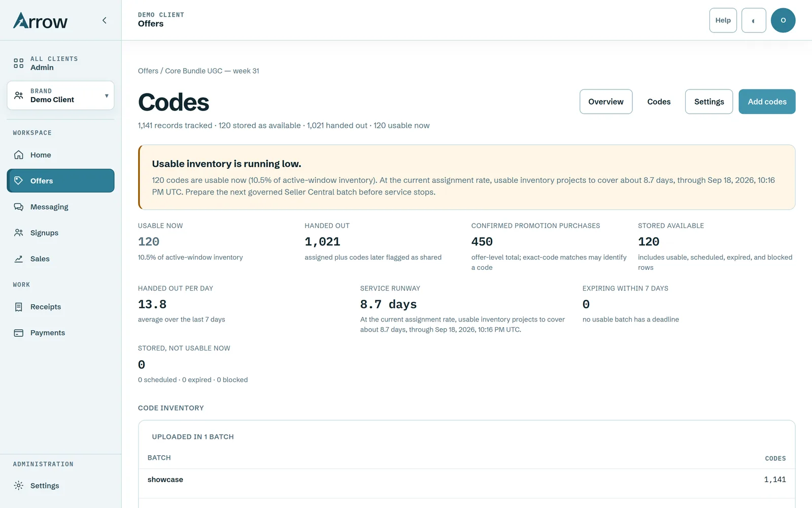Click the Sales chart icon
The image size is (812, 508).
tap(19, 259)
